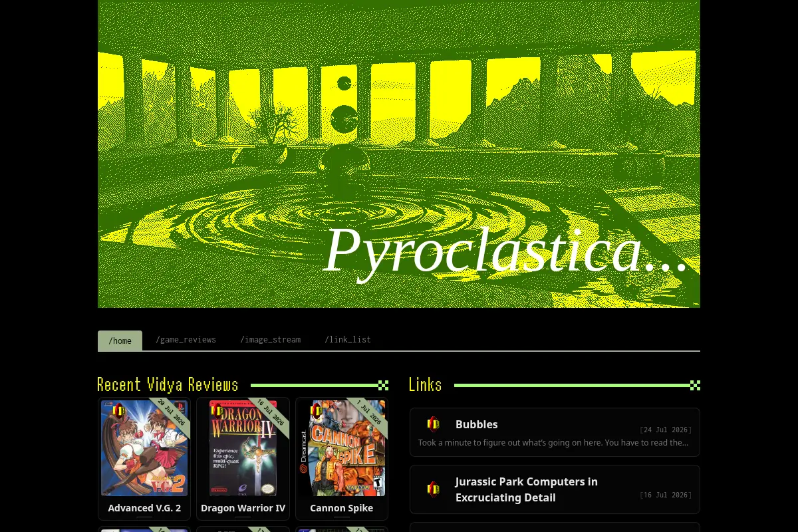Click the Bubbles description text

553,443
